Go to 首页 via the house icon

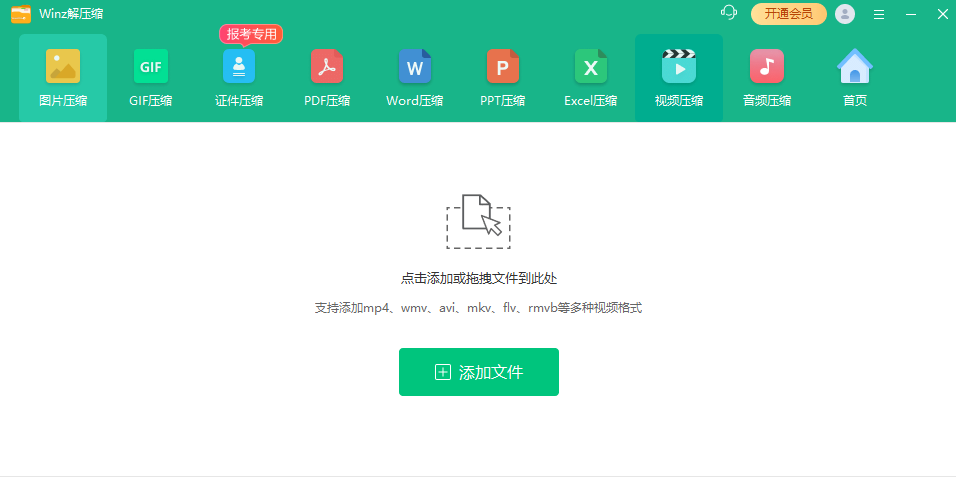click(855, 66)
